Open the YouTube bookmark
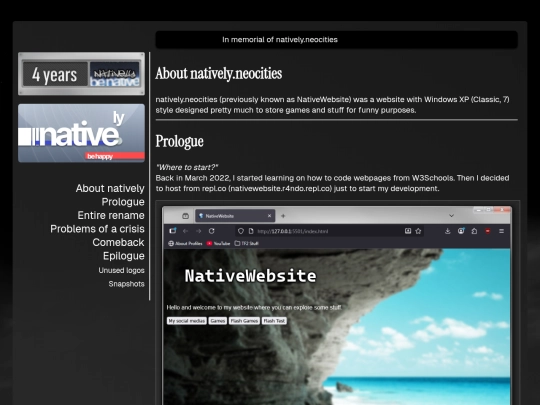Screen dimensions: 540x405 coord(218,243)
